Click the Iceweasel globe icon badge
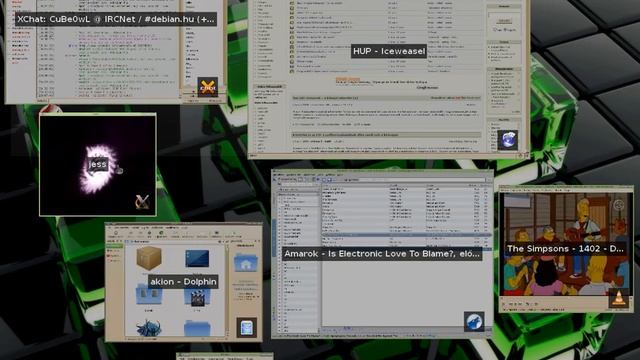This screenshot has height=360, width=640. (508, 140)
